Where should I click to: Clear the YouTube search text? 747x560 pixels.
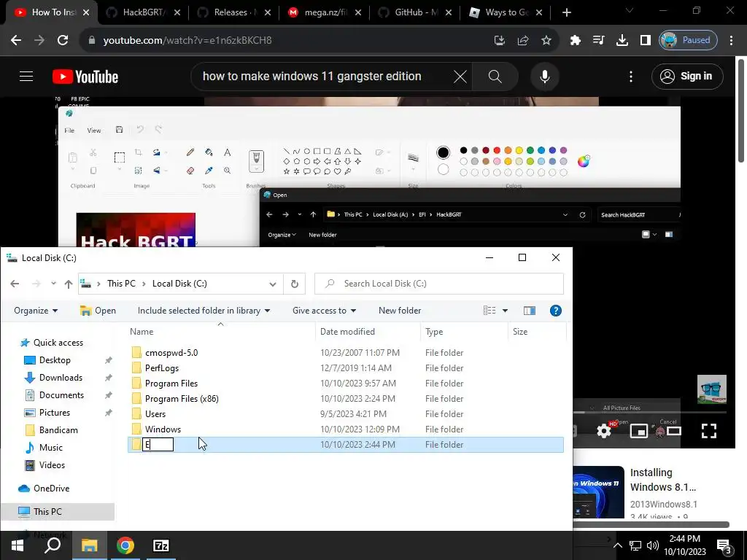pos(460,76)
